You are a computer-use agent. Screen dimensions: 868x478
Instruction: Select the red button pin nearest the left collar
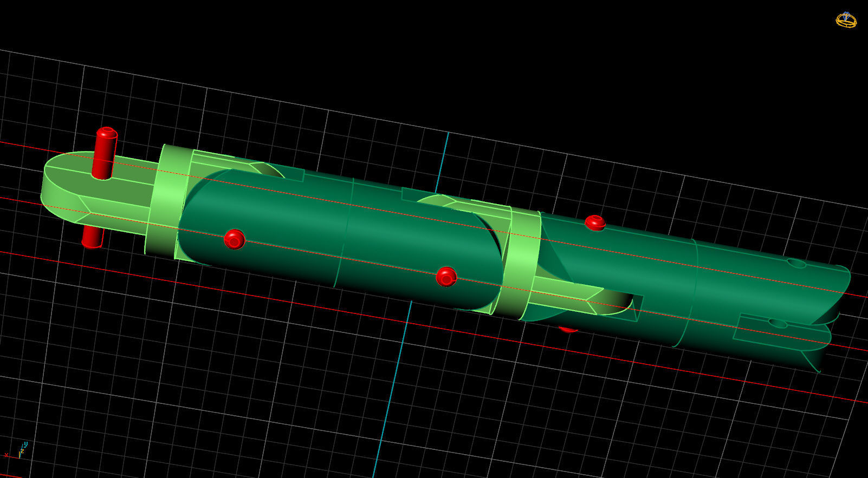(x=234, y=239)
